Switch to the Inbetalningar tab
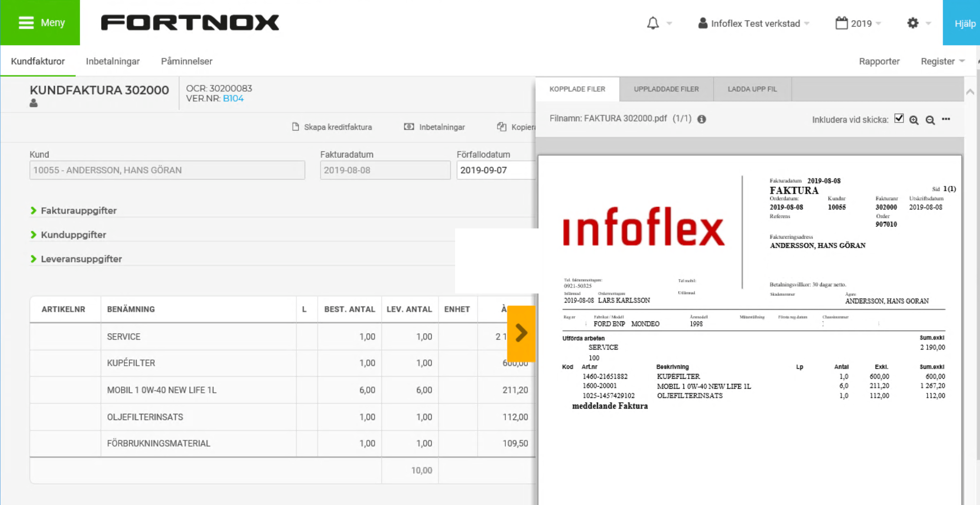The height and width of the screenshot is (505, 980). point(113,61)
